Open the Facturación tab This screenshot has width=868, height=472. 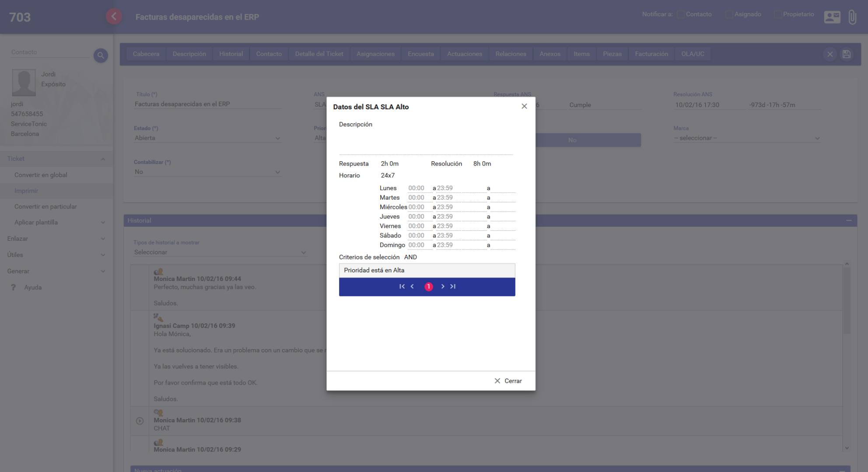click(651, 54)
